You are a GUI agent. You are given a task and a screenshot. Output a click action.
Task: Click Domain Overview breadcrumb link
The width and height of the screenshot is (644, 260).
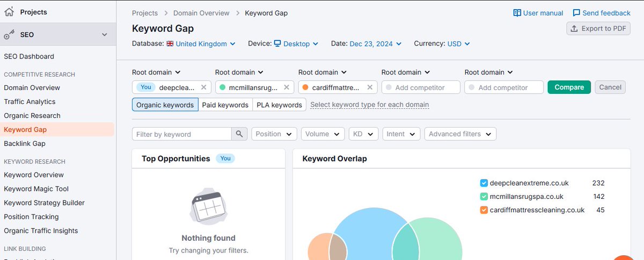click(201, 13)
